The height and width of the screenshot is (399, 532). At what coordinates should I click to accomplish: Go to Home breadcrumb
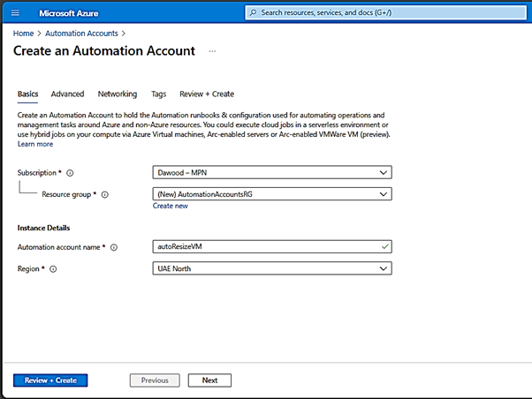tap(23, 34)
